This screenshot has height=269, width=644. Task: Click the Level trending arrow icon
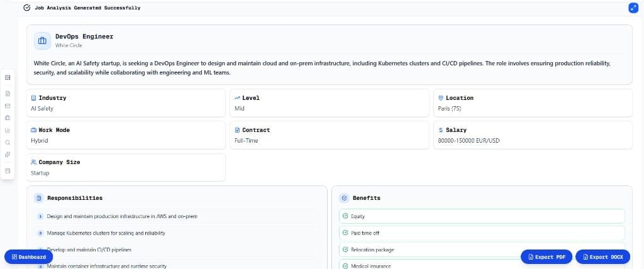(237, 98)
